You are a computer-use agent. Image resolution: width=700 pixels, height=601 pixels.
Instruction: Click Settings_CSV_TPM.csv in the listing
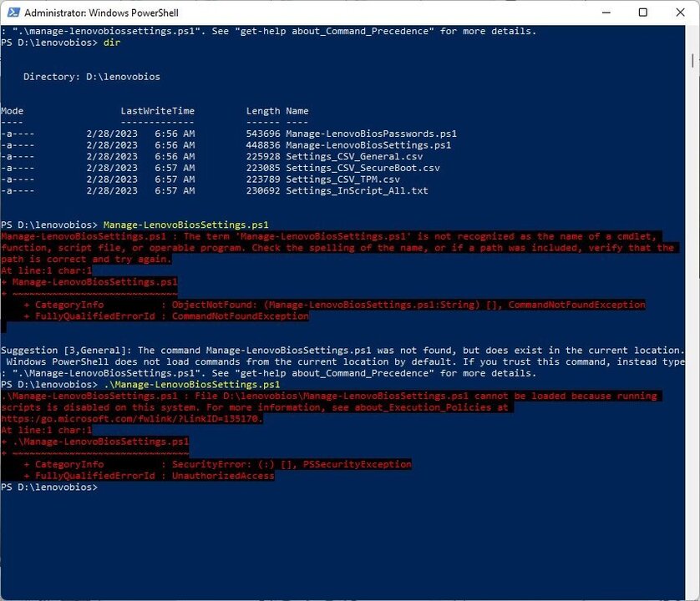[x=342, y=179]
